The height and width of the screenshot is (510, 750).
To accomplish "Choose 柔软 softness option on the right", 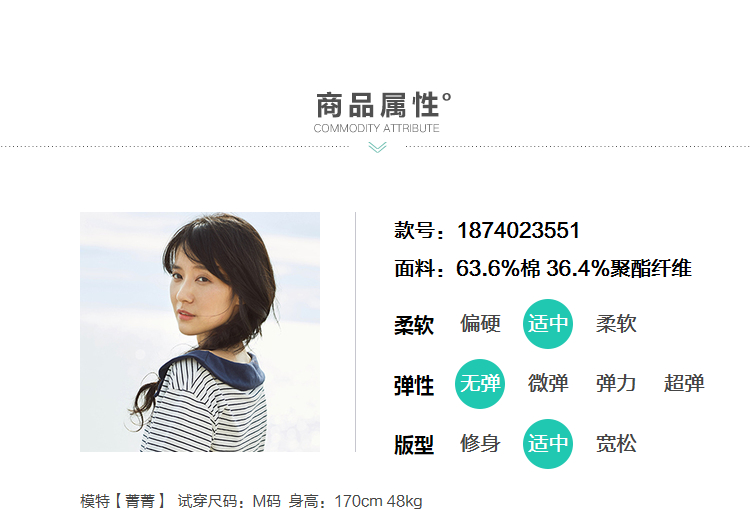I will [x=616, y=323].
